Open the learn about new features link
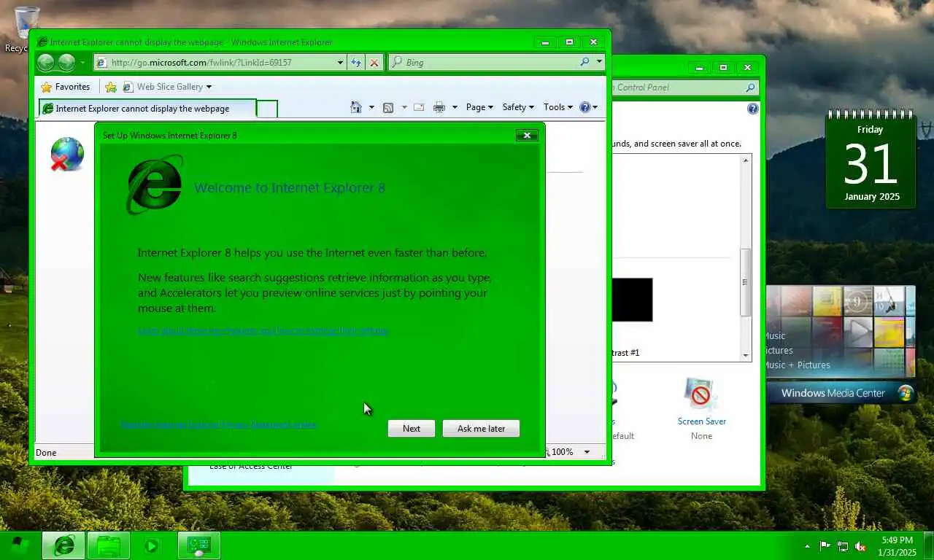Image resolution: width=934 pixels, height=560 pixels. (x=263, y=330)
